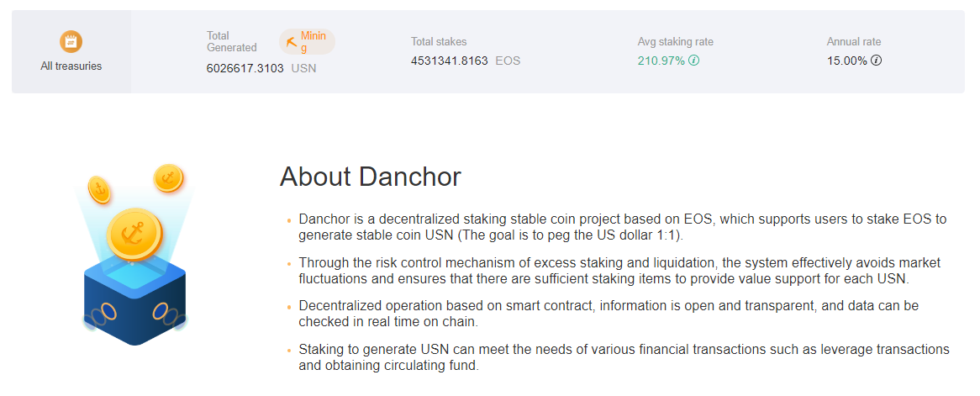Click the small coin at the upper right of the box
Screen dimensions: 980x396
tap(168, 177)
